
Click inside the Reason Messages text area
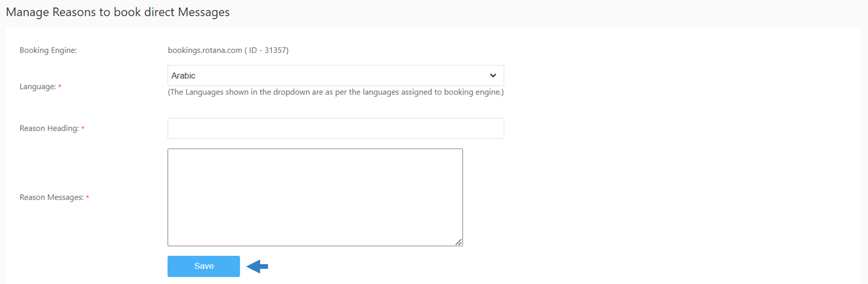coord(315,197)
